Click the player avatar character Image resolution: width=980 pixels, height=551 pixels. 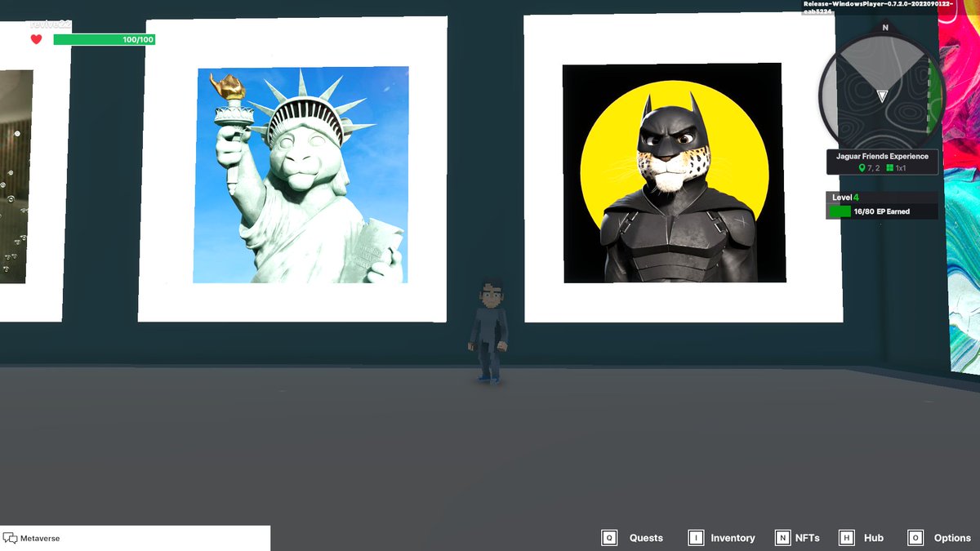coord(489,330)
